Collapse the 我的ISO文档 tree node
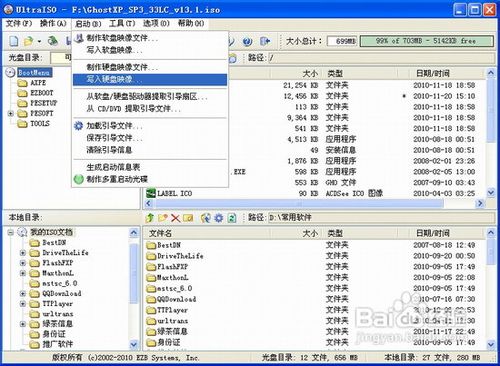Screen dimensions: 500x366 pos(11,232)
